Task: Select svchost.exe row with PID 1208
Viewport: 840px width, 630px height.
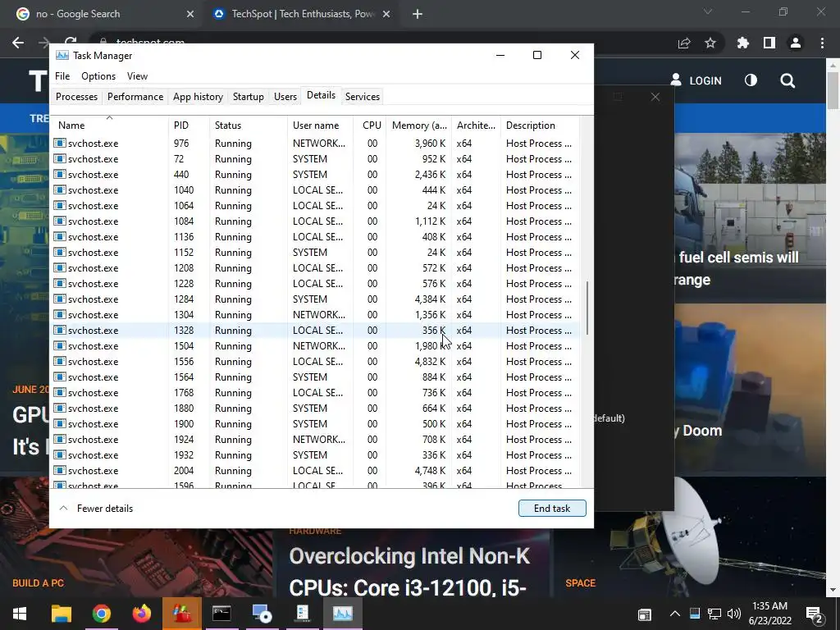Action: click(315, 268)
